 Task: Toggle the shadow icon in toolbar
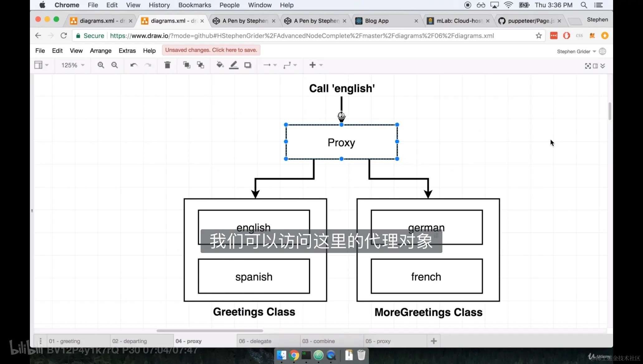248,65
